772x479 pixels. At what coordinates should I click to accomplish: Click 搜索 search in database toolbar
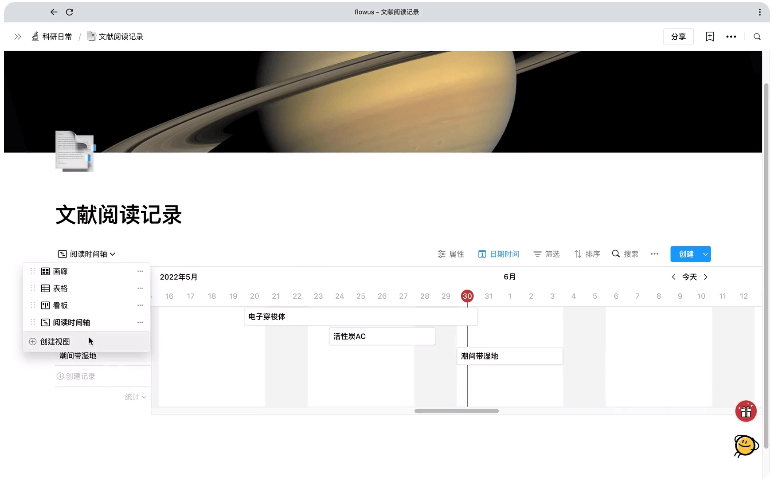point(625,254)
